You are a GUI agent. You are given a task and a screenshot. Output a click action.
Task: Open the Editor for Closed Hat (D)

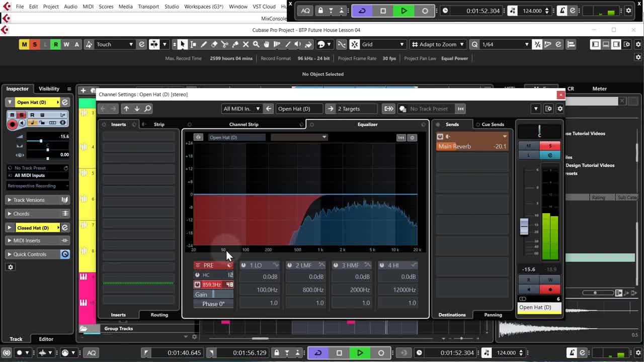64,228
